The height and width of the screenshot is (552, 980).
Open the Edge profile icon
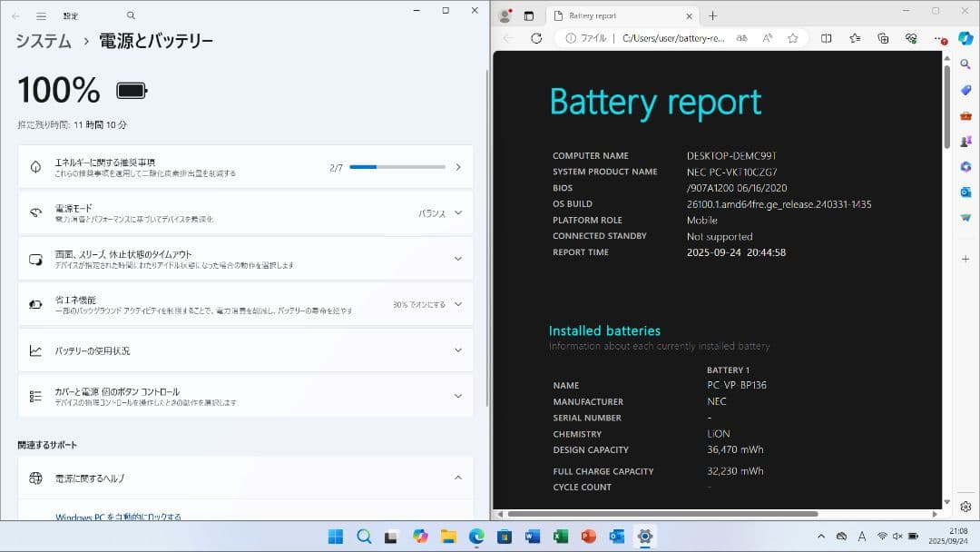coord(505,15)
